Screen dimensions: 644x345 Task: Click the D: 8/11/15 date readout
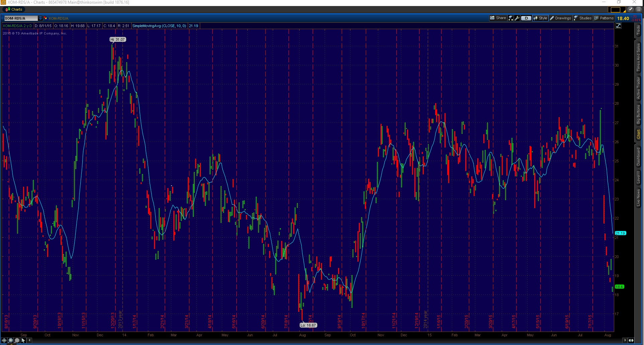click(x=44, y=26)
